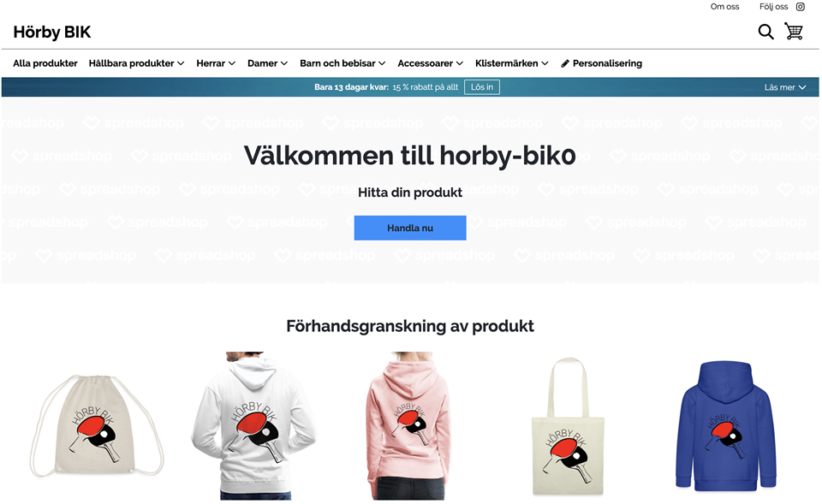Open the drawstring gym bag product
The image size is (822, 504).
[95, 425]
